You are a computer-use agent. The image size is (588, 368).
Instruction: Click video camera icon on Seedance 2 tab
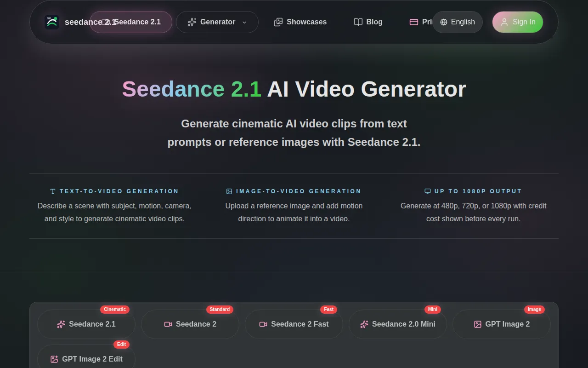168,324
